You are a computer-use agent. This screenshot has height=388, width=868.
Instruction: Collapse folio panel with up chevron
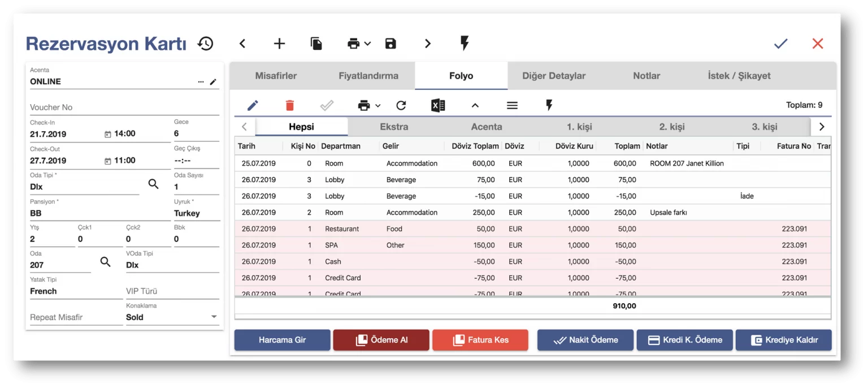(x=475, y=105)
